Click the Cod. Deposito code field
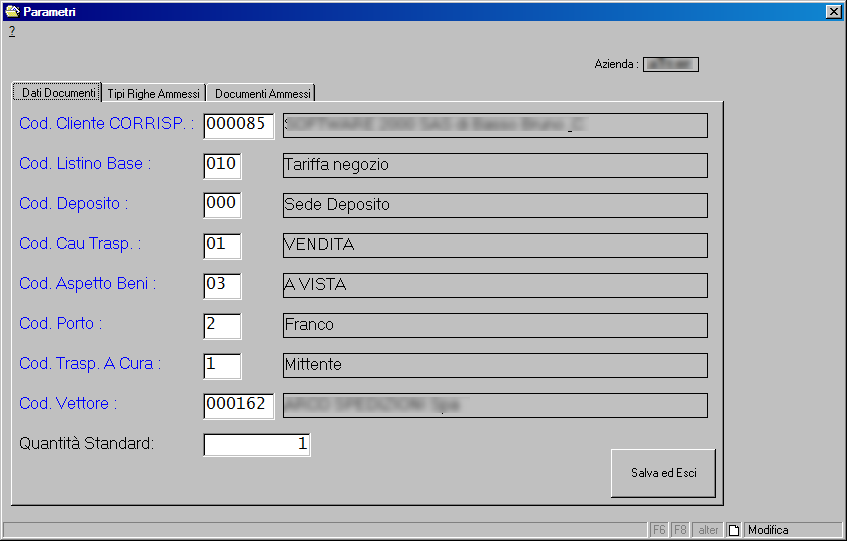The width and height of the screenshot is (847, 541). pyautogui.click(x=222, y=205)
